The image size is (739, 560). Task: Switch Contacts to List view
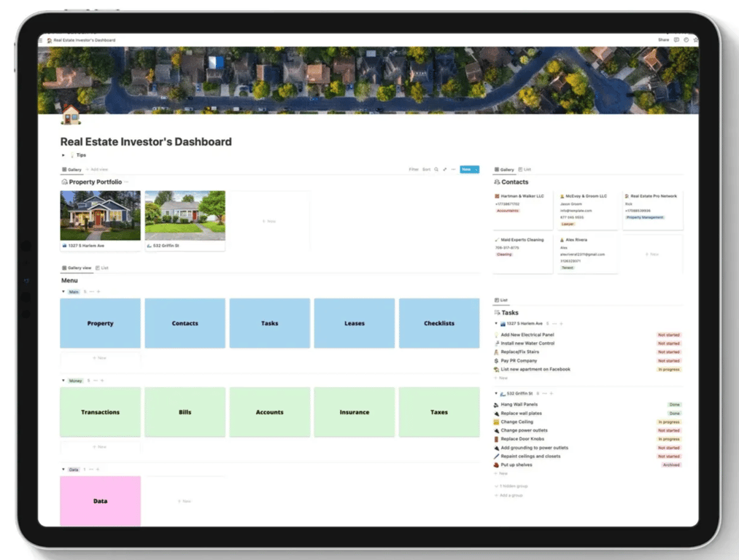[525, 170]
